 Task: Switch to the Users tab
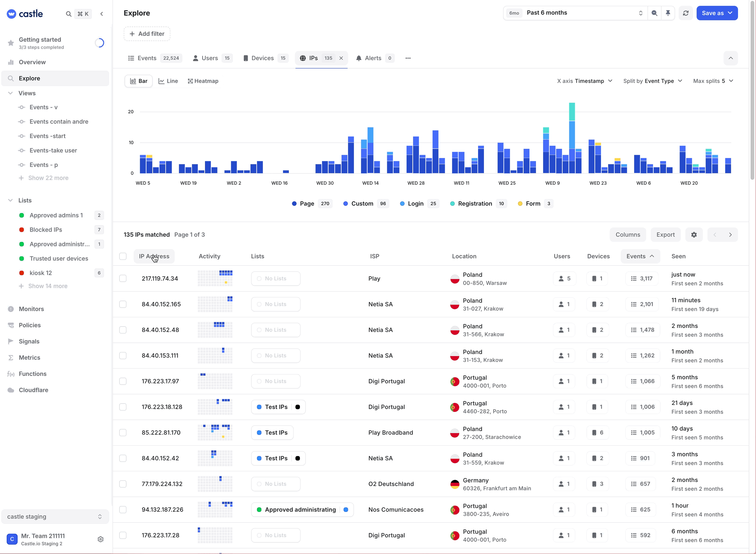pos(212,58)
